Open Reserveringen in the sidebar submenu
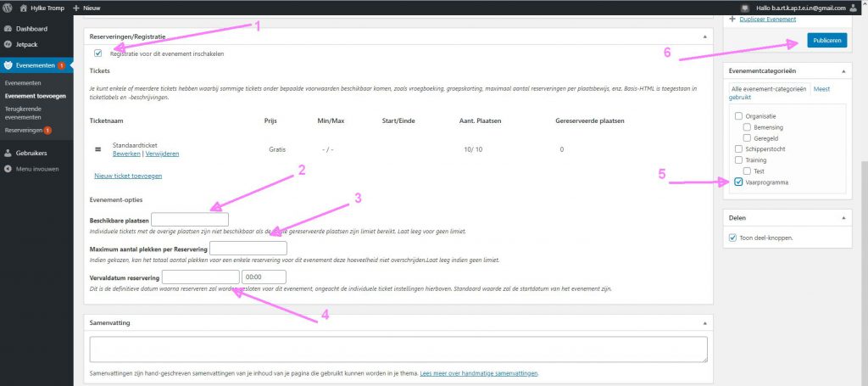The image size is (868, 386). pyautogui.click(x=23, y=130)
